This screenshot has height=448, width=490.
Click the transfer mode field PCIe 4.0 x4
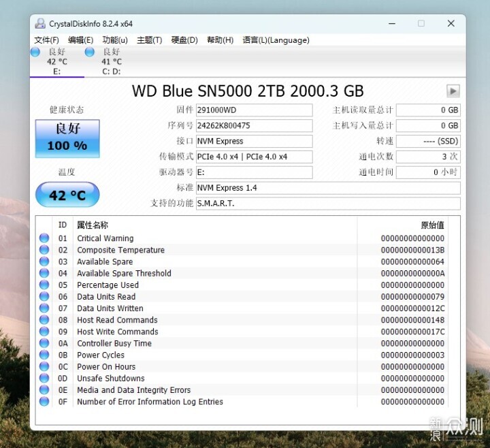click(x=254, y=157)
